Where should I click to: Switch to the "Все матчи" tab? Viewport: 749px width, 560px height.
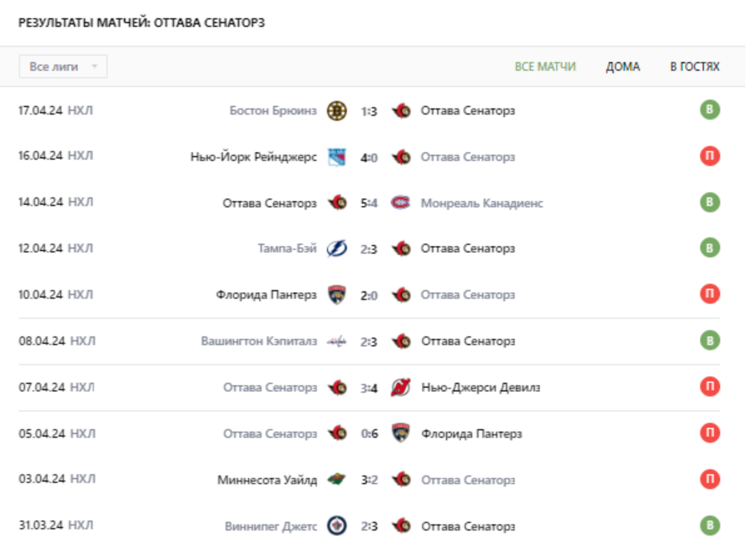tap(545, 66)
